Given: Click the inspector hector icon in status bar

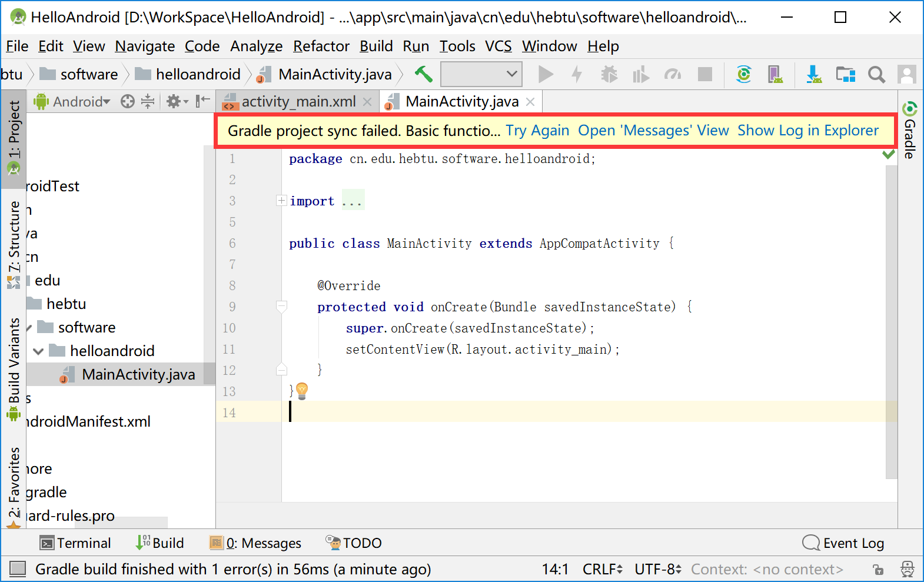Looking at the screenshot, I should click(908, 569).
